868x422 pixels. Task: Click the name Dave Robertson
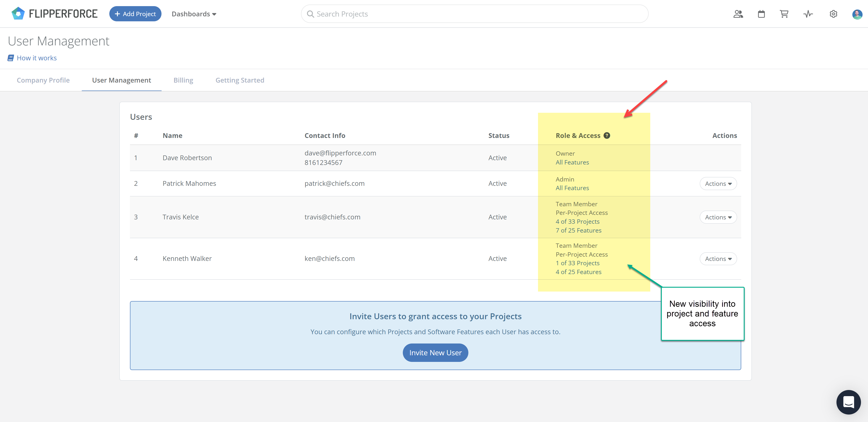[187, 158]
